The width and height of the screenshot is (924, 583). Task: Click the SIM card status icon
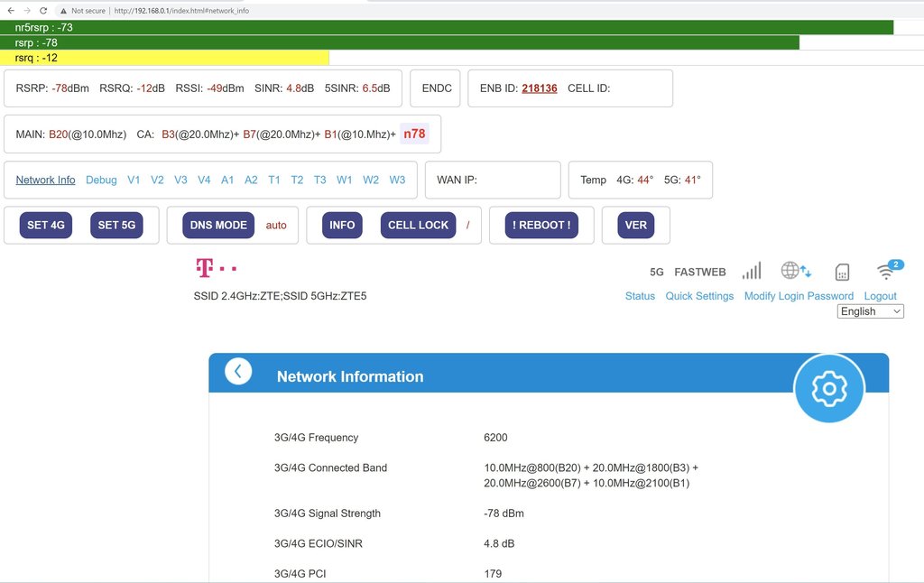(x=843, y=272)
